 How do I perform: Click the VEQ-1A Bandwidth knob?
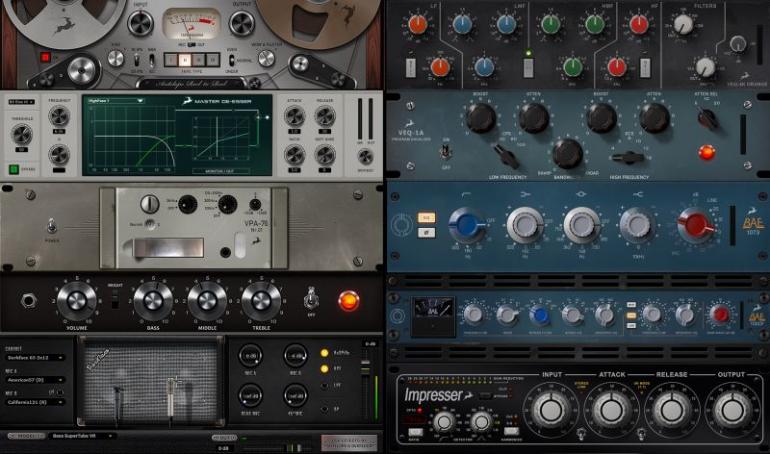(568, 154)
